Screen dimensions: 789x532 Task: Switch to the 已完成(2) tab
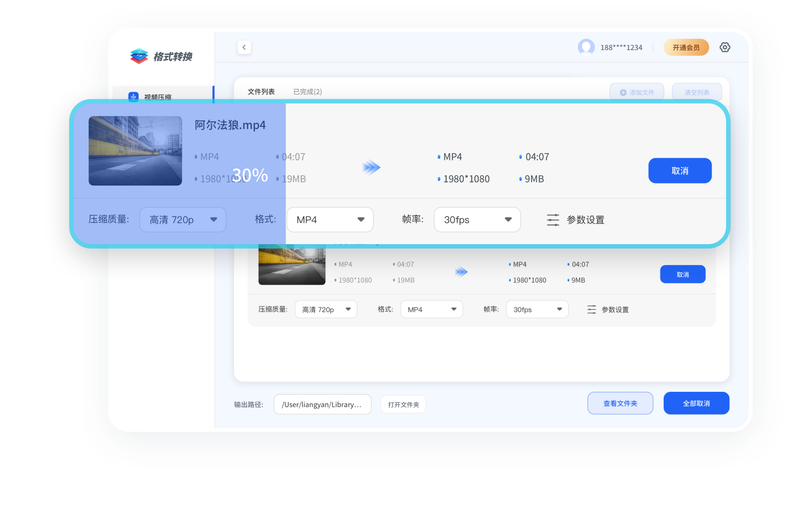308,92
